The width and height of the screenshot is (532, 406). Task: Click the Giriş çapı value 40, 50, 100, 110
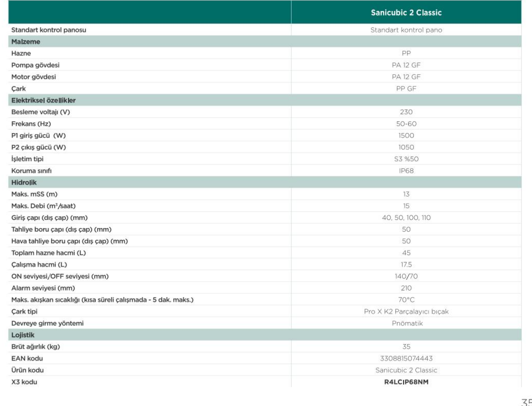(x=406, y=218)
